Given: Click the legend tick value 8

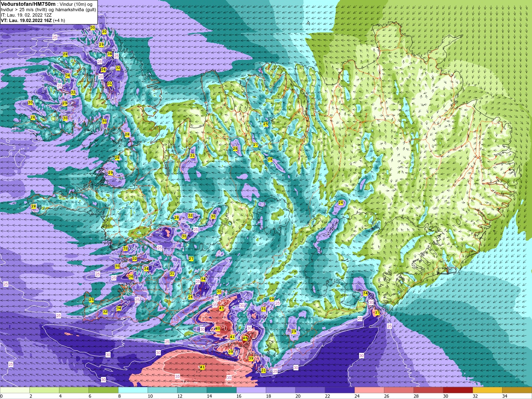Looking at the screenshot, I should click(x=120, y=397).
